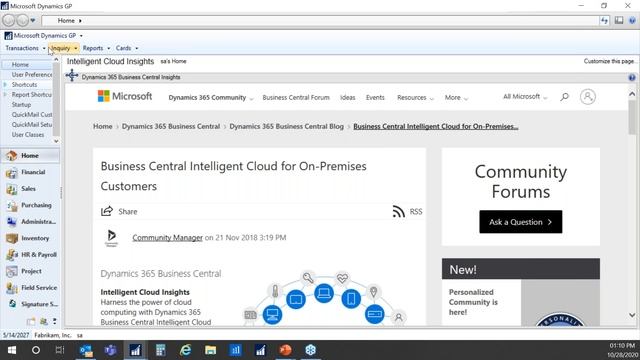The width and height of the screenshot is (640, 360).
Task: Click the refresh icon beside address bar
Action: click(604, 20)
